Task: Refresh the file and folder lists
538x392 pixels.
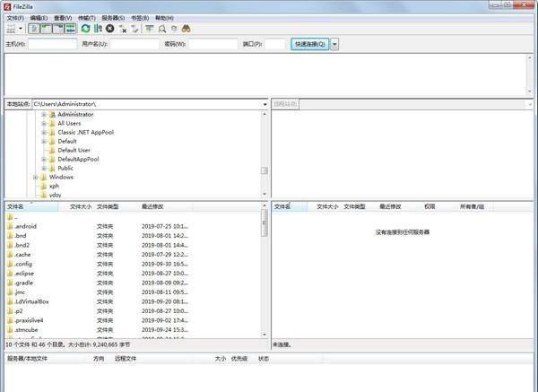Action: point(85,29)
